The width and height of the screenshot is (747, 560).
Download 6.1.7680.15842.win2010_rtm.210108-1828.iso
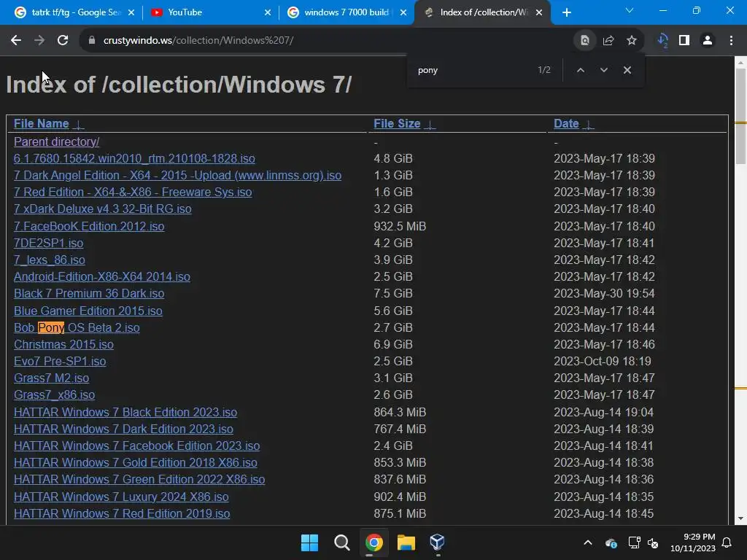click(134, 158)
